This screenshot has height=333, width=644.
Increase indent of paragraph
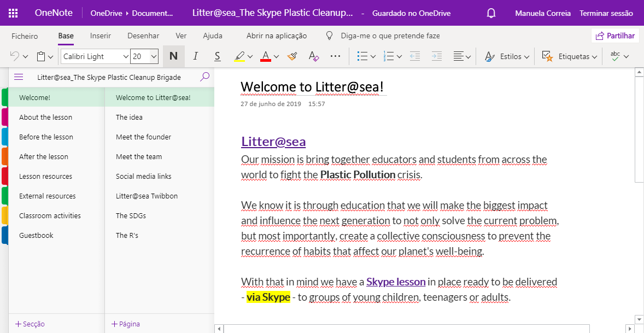pyautogui.click(x=437, y=56)
